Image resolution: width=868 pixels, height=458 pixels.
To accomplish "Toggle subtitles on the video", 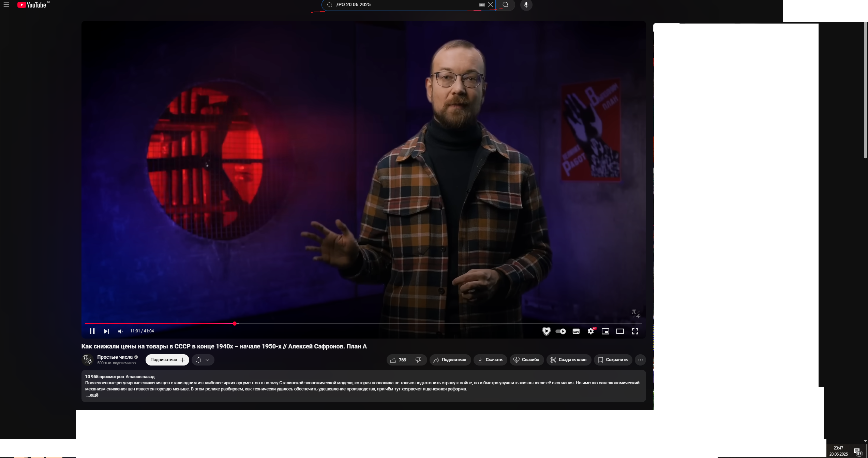I will [x=576, y=331].
